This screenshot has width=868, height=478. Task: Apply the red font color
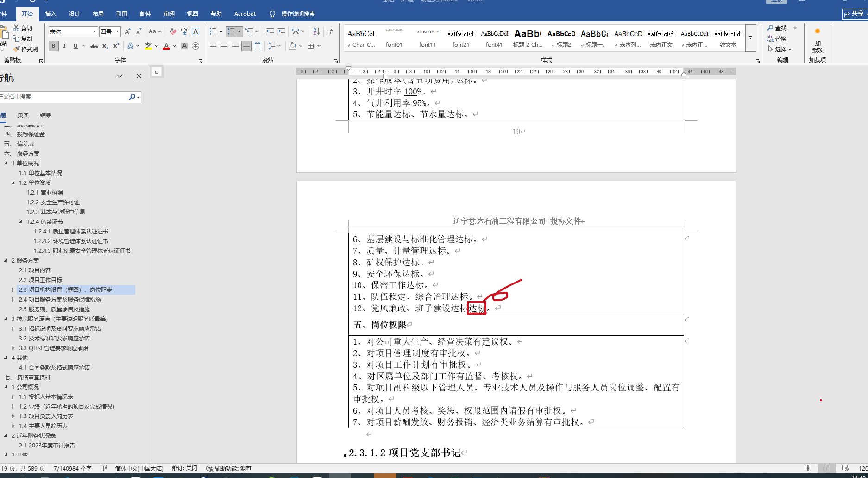coord(166,46)
